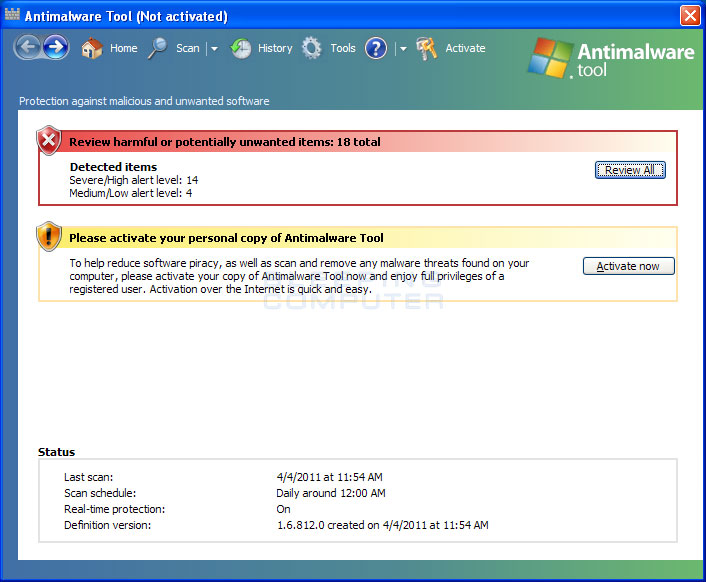The width and height of the screenshot is (706, 582).
Task: Click the 'Status' section heading
Action: click(x=57, y=452)
